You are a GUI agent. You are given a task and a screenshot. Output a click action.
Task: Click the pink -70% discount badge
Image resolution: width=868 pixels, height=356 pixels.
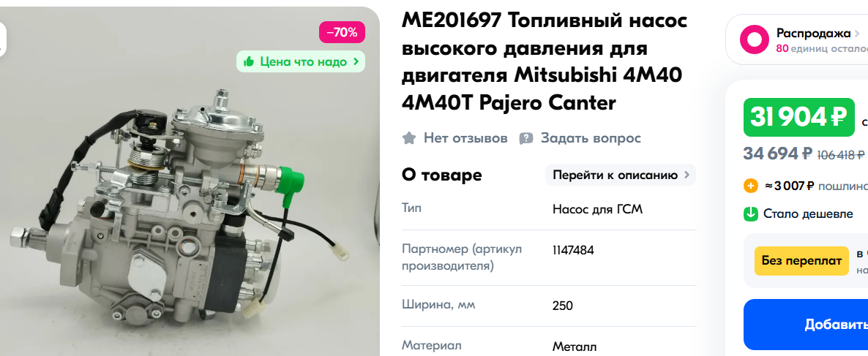tap(342, 32)
